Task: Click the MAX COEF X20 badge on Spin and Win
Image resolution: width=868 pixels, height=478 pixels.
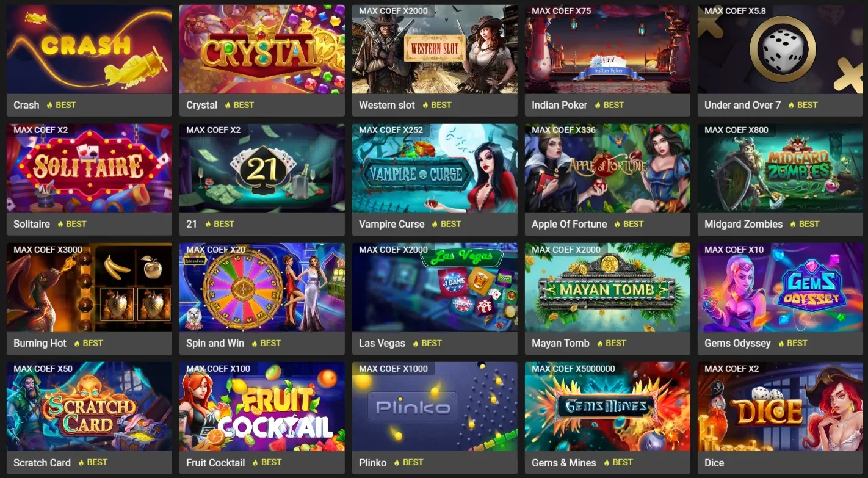Action: tap(215, 249)
